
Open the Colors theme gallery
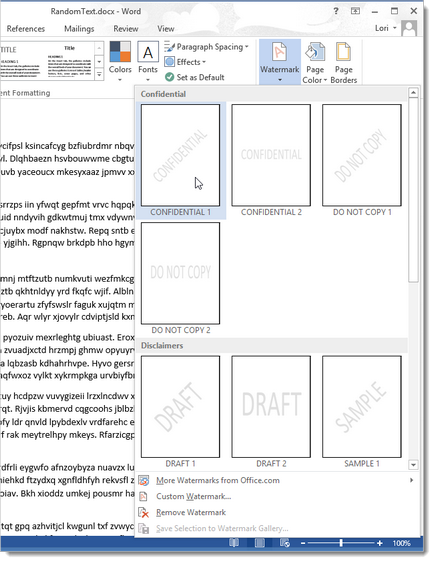tap(120, 62)
